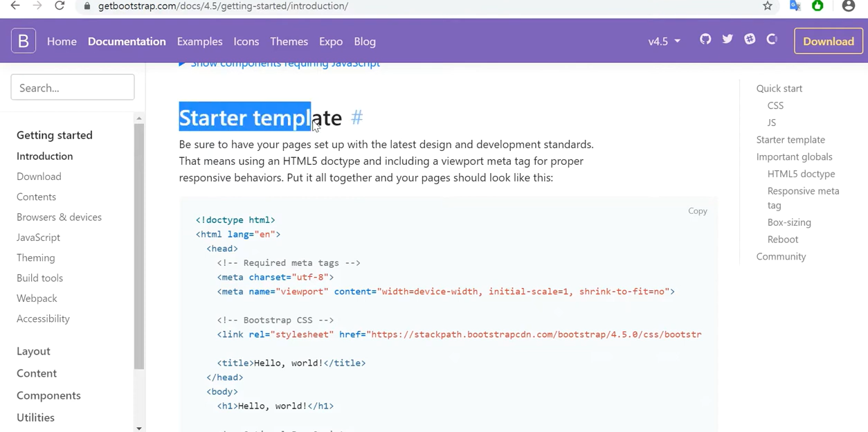Screen dimensions: 868x432
Task: Click the browser address bar URL
Action: click(223, 6)
